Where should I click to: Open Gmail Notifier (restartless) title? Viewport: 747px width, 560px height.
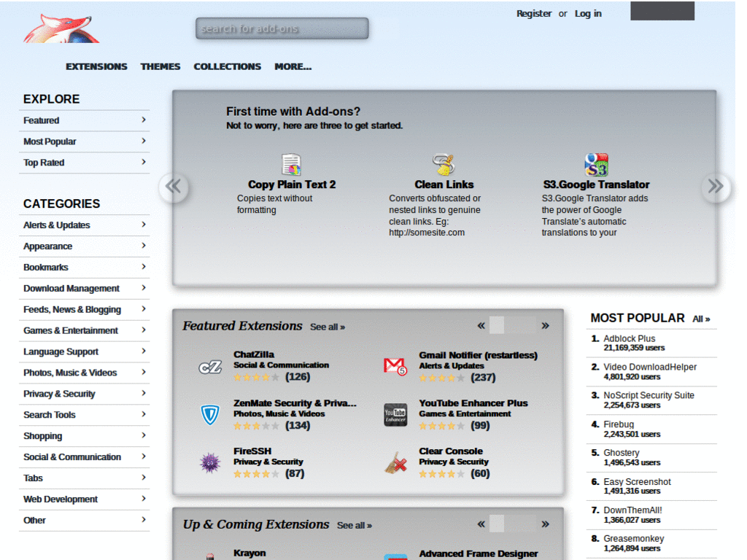click(479, 355)
